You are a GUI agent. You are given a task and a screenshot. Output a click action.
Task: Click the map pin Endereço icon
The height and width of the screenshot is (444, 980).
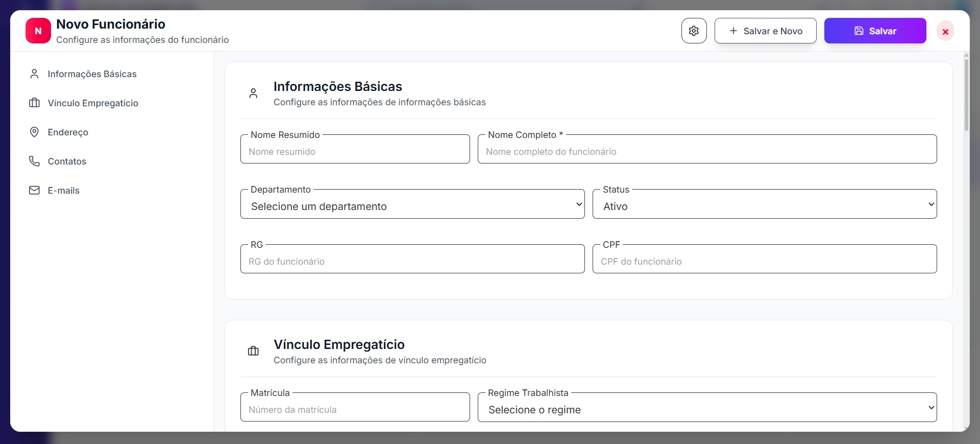point(34,132)
